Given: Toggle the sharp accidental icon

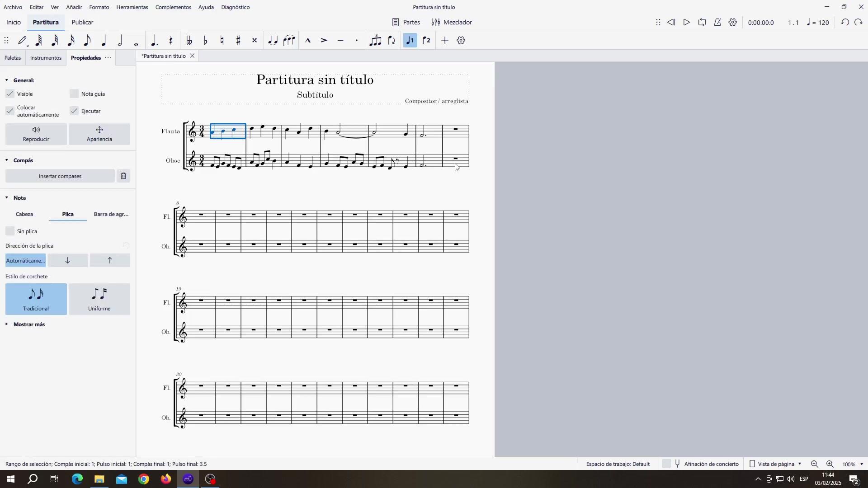Looking at the screenshot, I should (x=238, y=41).
